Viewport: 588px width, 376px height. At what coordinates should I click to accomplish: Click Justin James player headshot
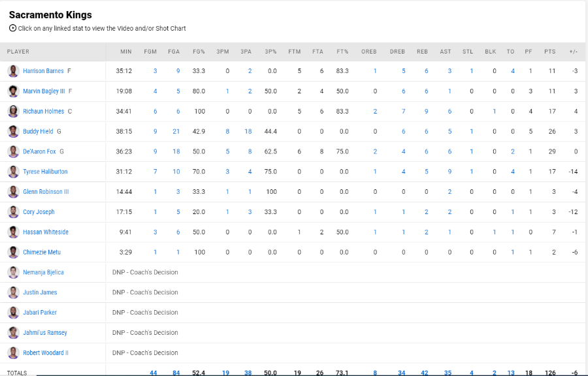pyautogui.click(x=14, y=292)
